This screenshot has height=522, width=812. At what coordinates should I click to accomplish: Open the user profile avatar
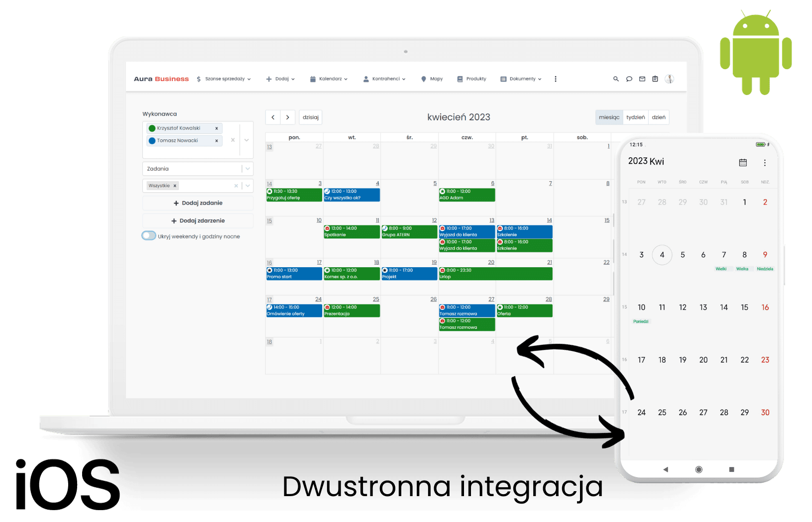tap(670, 79)
